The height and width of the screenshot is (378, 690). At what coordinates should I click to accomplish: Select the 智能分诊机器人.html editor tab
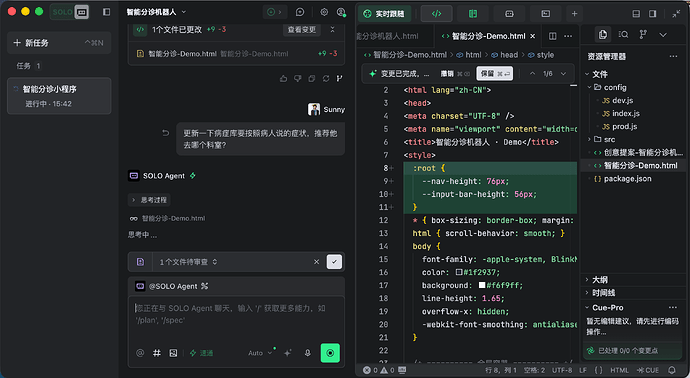[388, 36]
